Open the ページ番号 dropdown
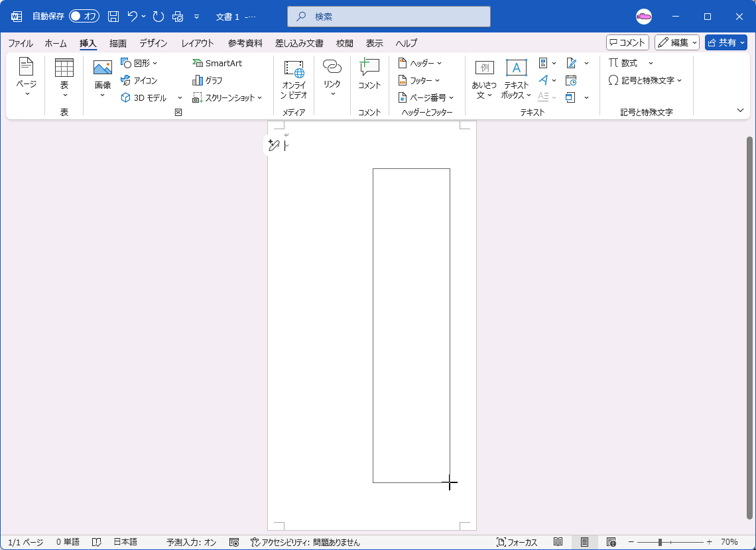 [426, 98]
